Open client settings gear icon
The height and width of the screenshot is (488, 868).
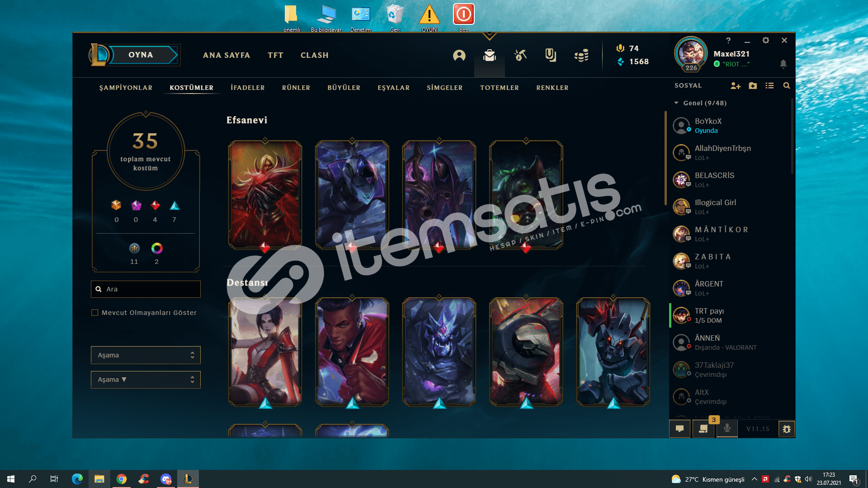(766, 40)
